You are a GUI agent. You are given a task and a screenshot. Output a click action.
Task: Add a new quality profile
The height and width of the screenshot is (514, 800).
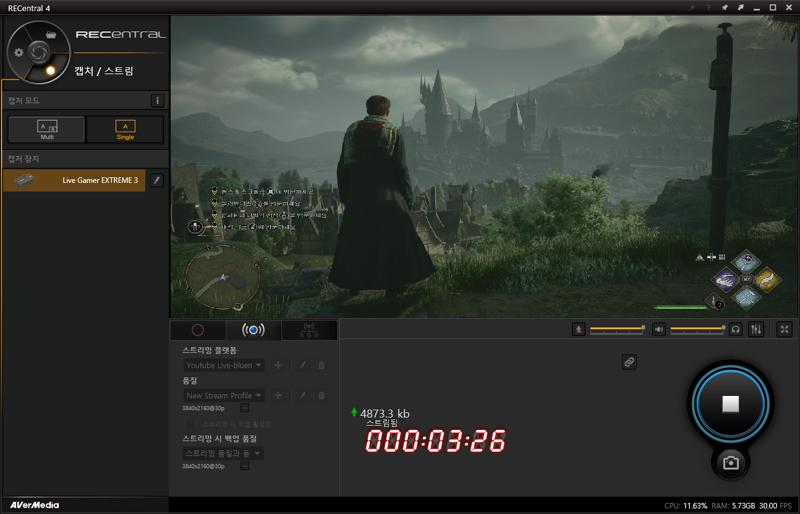(278, 395)
